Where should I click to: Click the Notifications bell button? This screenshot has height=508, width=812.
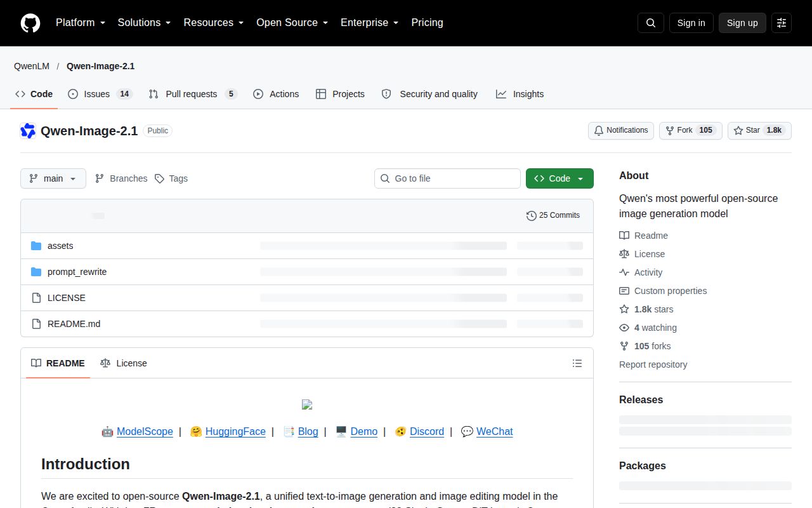pyautogui.click(x=621, y=130)
